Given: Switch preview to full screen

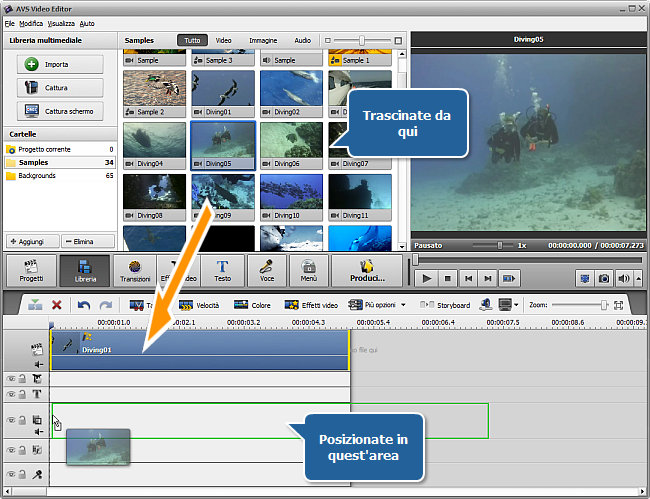Looking at the screenshot, I should click(x=585, y=279).
